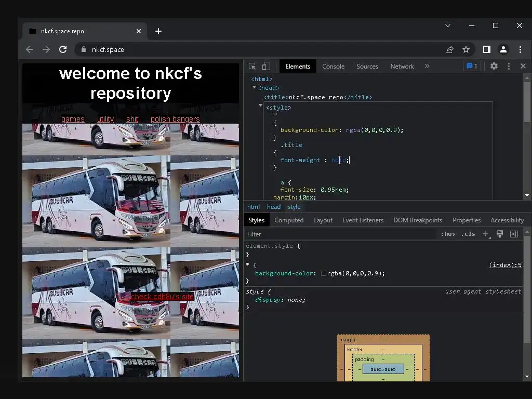Activate the inspect element picker tool

pos(252,66)
